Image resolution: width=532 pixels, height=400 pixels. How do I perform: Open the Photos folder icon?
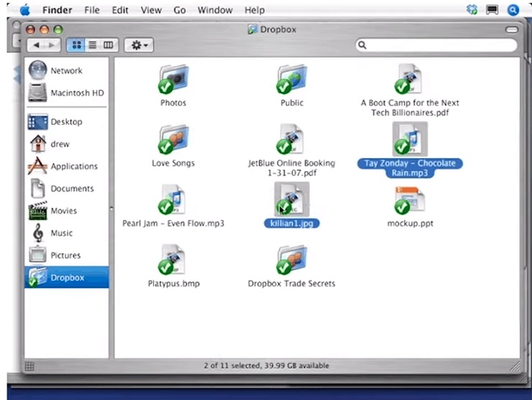[173, 79]
